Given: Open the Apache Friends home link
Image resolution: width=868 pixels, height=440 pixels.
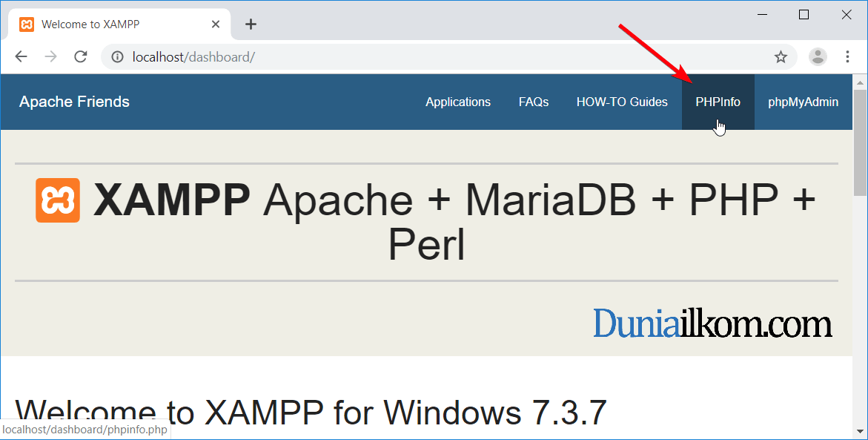Looking at the screenshot, I should pyautogui.click(x=74, y=102).
